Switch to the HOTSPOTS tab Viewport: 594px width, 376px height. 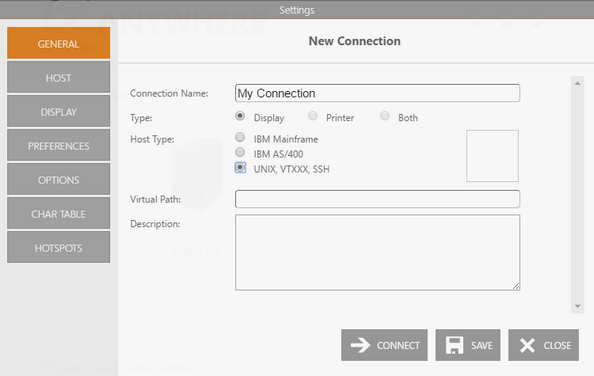point(58,247)
